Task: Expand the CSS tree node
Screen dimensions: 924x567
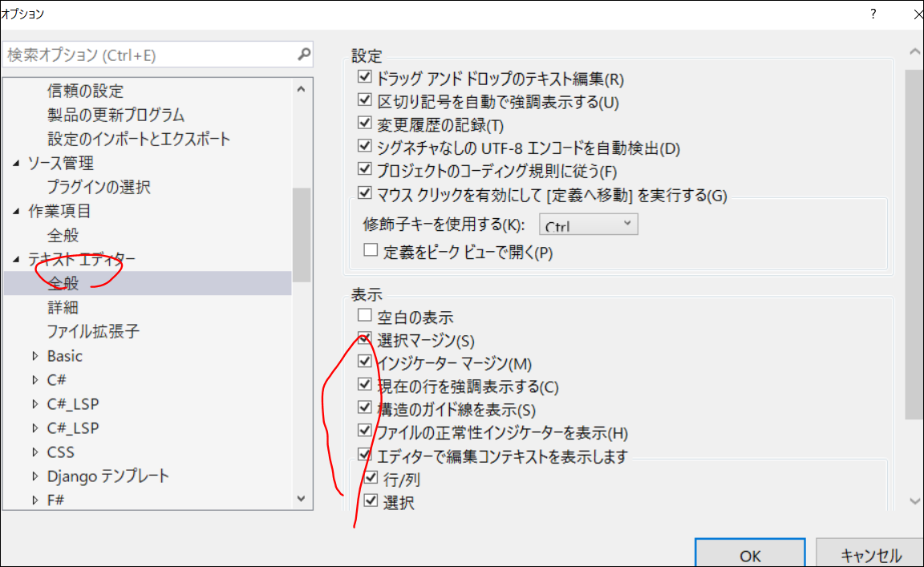Action: click(34, 452)
